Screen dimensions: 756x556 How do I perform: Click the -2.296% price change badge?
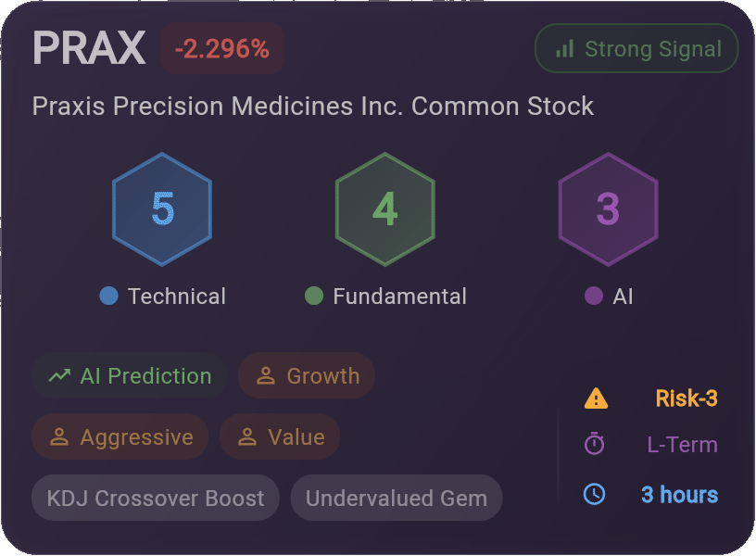click(x=222, y=48)
